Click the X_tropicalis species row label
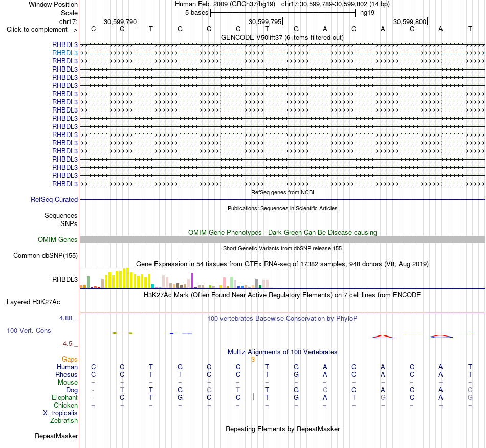 point(60,413)
